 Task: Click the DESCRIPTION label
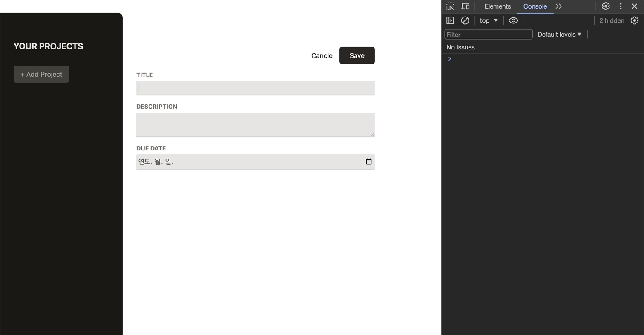[157, 107]
